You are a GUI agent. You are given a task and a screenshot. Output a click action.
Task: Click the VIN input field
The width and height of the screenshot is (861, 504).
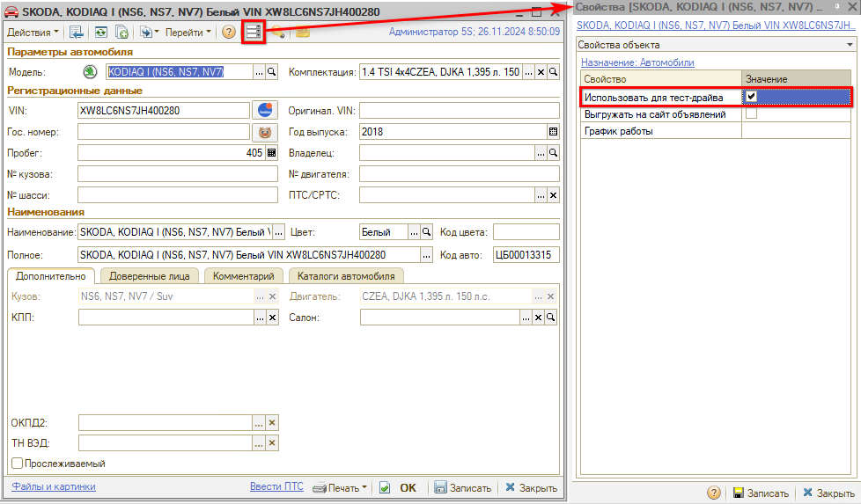tap(164, 110)
